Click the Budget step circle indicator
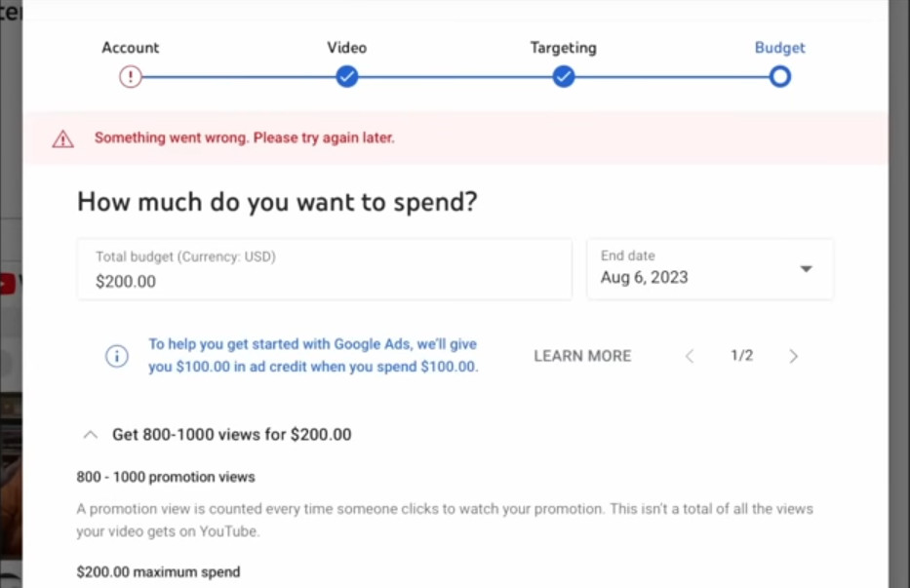This screenshot has width=910, height=588. [x=779, y=77]
